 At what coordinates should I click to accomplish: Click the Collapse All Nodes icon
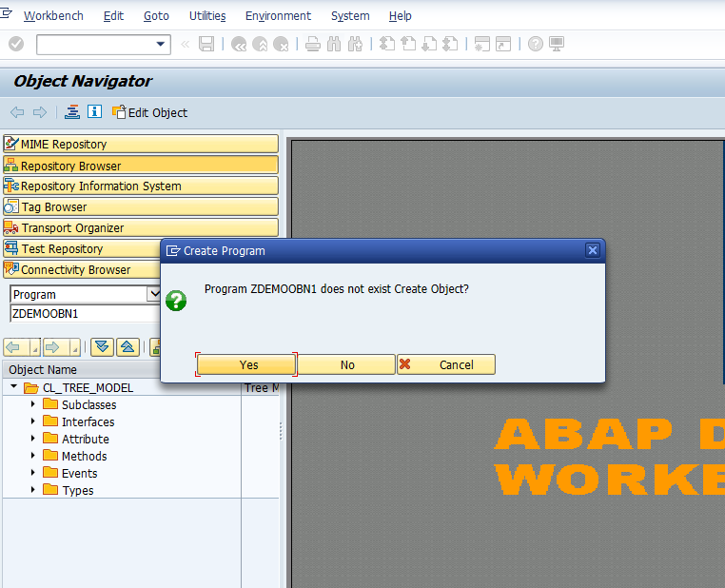[128, 347]
